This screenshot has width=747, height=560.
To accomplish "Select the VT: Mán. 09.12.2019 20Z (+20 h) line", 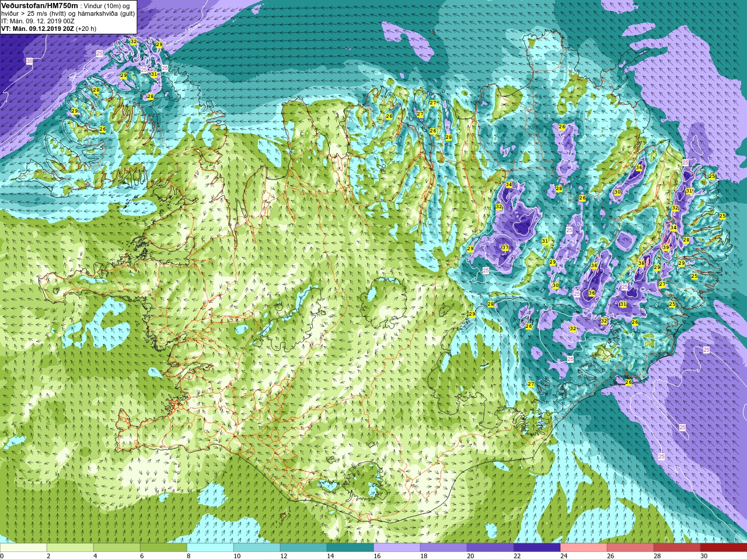I will 49,28.
